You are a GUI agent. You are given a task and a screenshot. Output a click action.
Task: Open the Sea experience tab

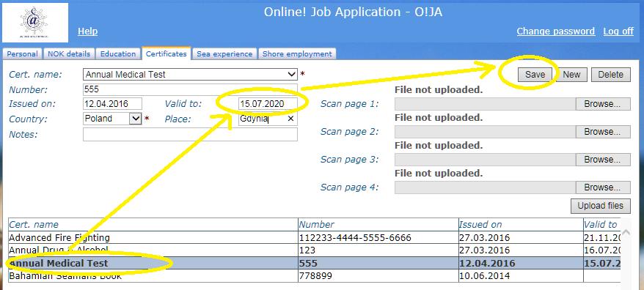224,53
